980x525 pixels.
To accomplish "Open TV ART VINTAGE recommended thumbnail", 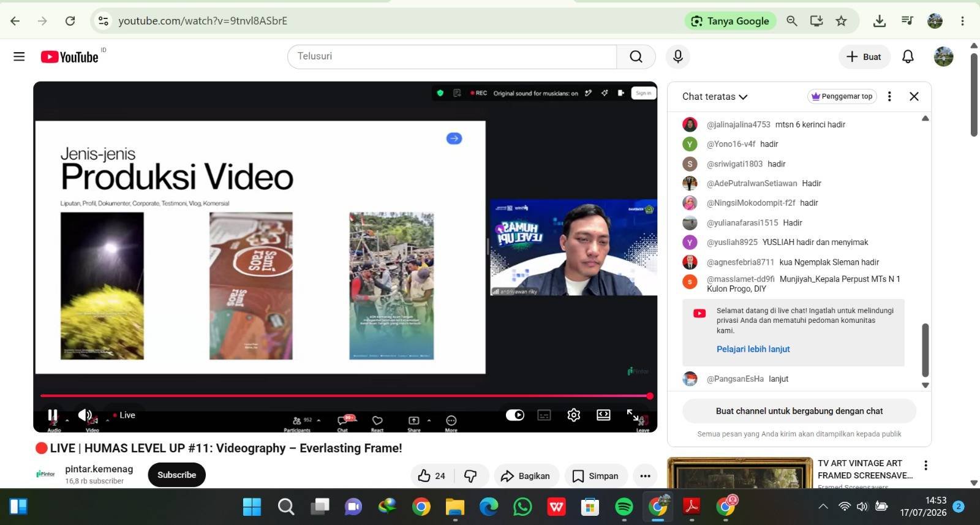I will pos(739,473).
